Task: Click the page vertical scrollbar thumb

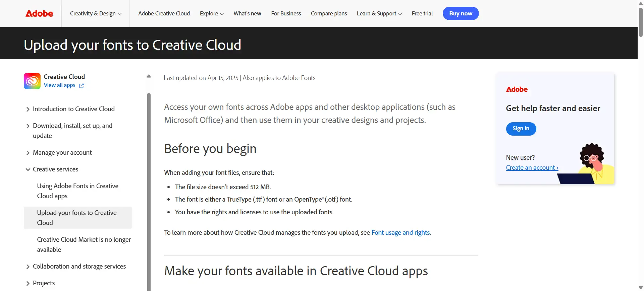Action: coord(641,22)
